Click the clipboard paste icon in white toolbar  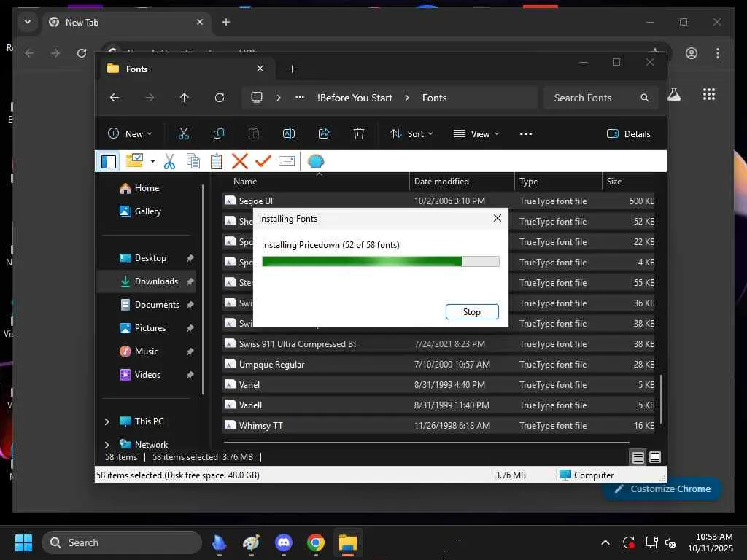[217, 161]
